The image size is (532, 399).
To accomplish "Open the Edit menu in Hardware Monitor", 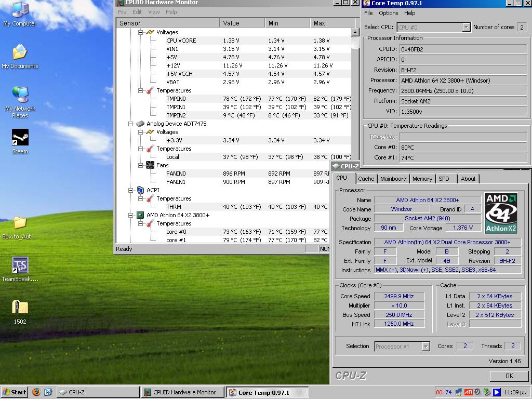I will tap(137, 12).
